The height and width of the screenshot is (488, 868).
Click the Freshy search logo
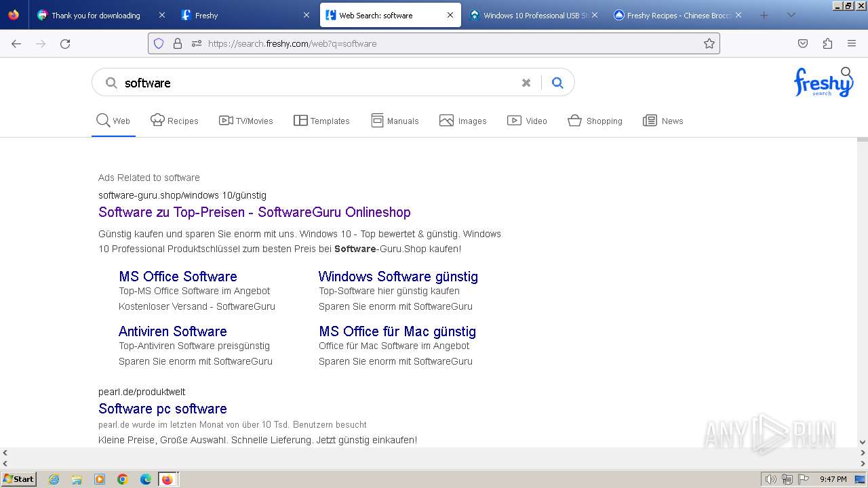pyautogui.click(x=823, y=82)
